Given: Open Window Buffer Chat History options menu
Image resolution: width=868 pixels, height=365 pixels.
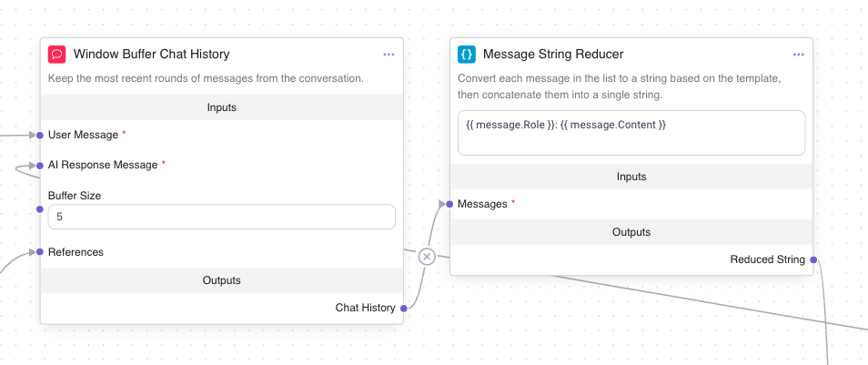Looking at the screenshot, I should click(x=389, y=55).
